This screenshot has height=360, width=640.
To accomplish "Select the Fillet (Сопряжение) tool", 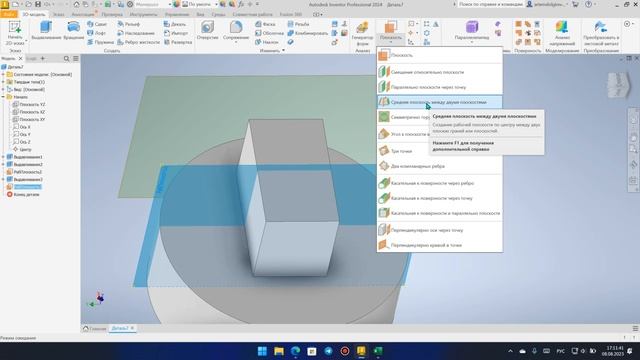I will coord(236,31).
